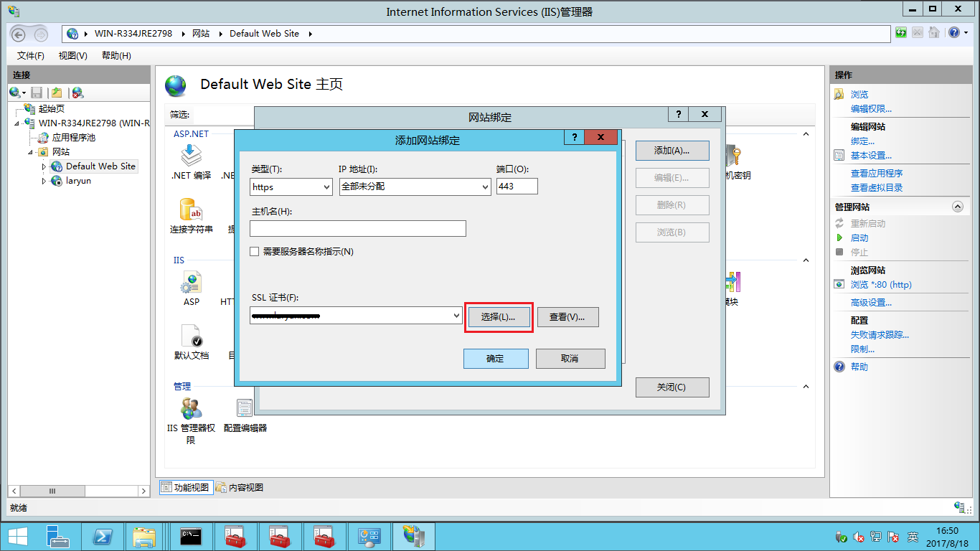This screenshot has width=980, height=551.
Task: Open the 连接字符串 icon
Action: [191, 214]
